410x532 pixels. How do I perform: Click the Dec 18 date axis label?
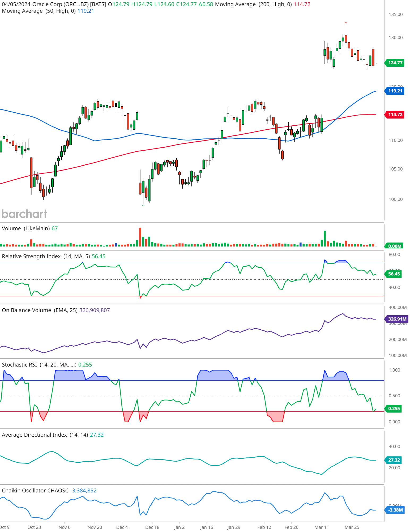click(152, 527)
